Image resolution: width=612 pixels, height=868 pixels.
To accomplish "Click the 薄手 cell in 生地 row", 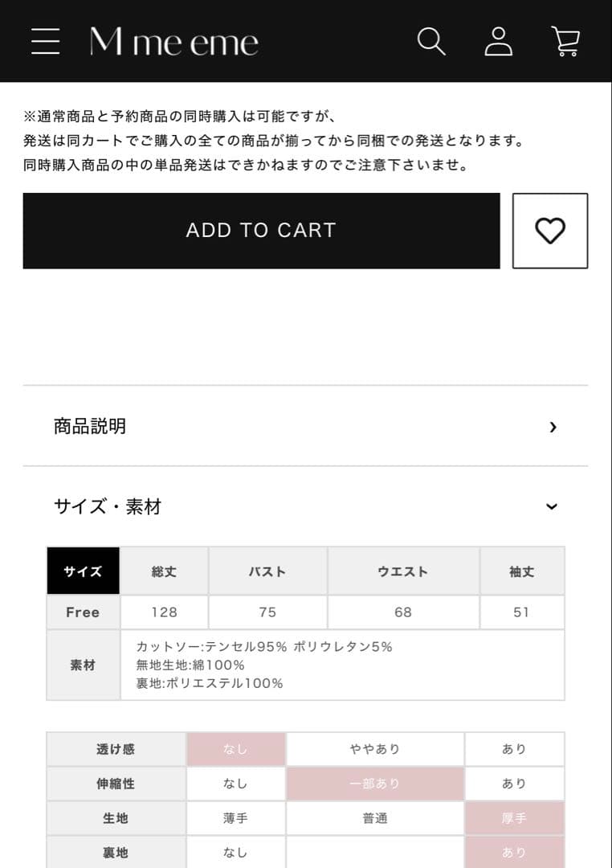I will tap(236, 818).
